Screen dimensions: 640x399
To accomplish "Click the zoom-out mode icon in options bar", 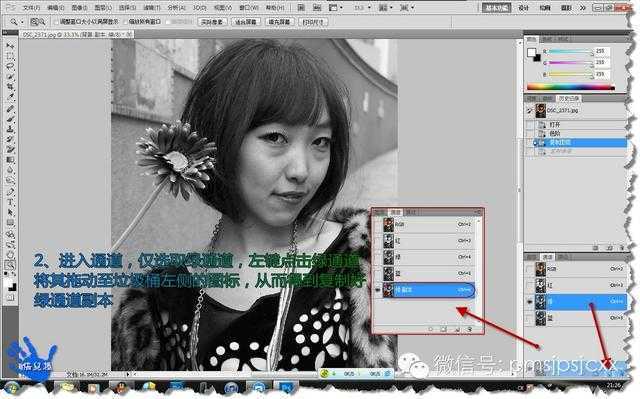I will 42,22.
